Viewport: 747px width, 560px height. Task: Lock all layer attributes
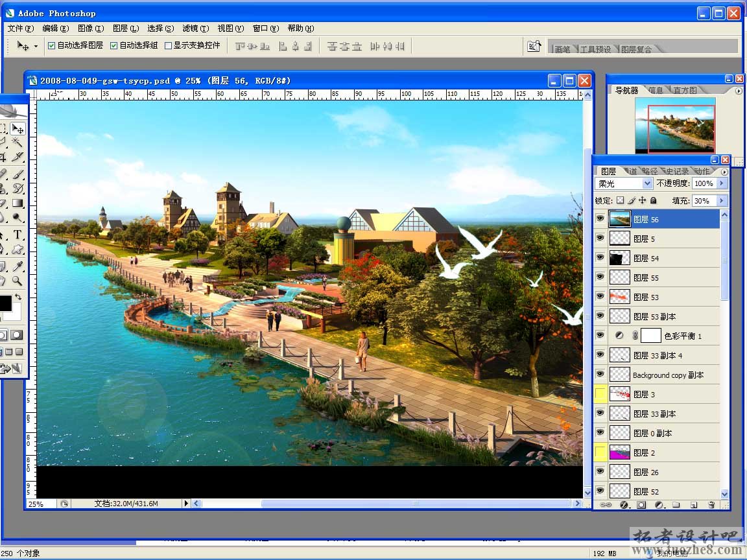click(654, 200)
